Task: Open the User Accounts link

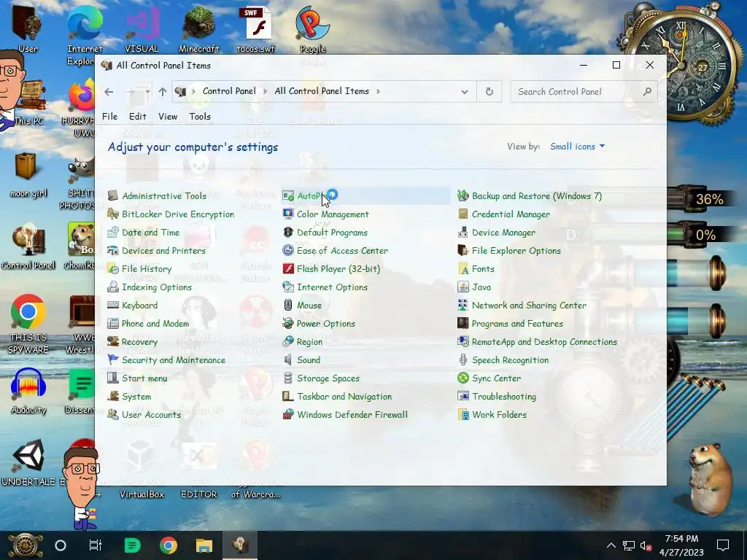Action: [x=152, y=414]
